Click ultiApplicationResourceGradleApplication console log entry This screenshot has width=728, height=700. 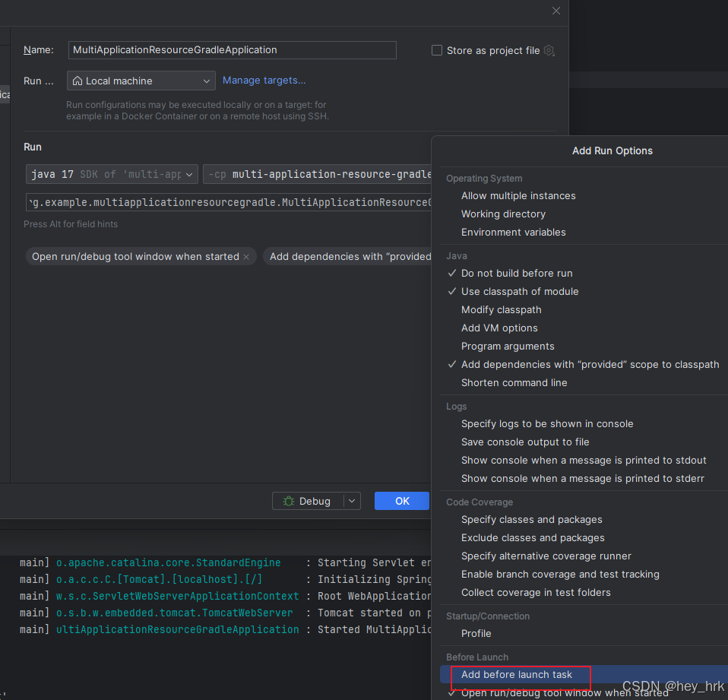[177, 630]
